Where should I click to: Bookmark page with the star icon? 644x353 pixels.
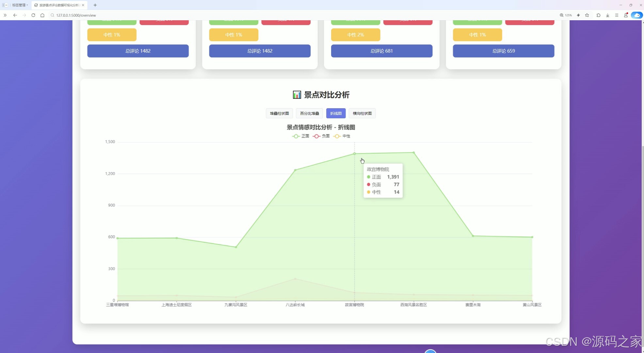(x=587, y=15)
